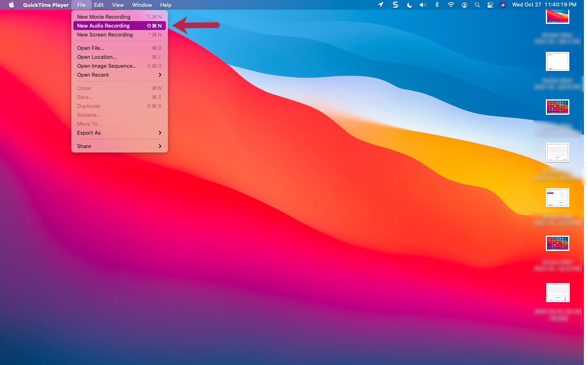Open the Edit menu
The width and height of the screenshot is (588, 365).
tap(99, 5)
